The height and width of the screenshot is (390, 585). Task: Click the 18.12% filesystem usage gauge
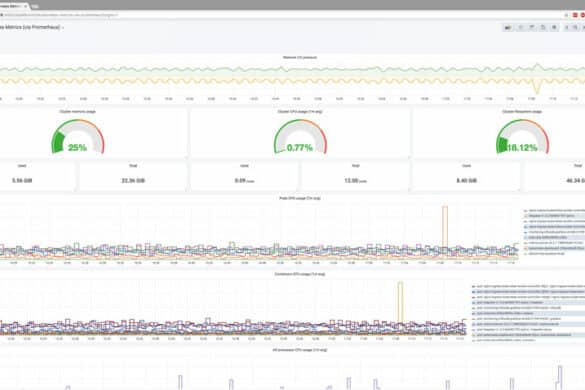point(522,137)
